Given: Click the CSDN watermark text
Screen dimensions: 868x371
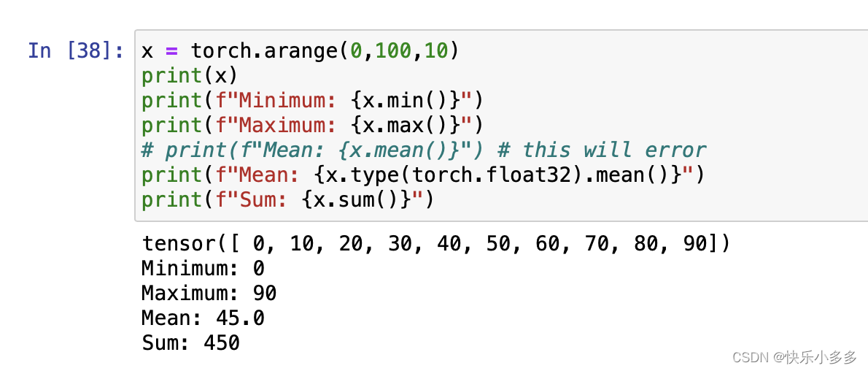Looking at the screenshot, I should point(794,357).
